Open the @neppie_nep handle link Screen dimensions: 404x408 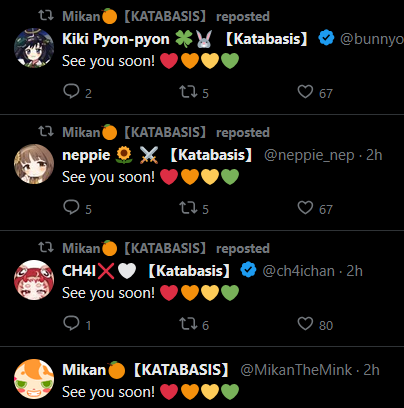309,155
